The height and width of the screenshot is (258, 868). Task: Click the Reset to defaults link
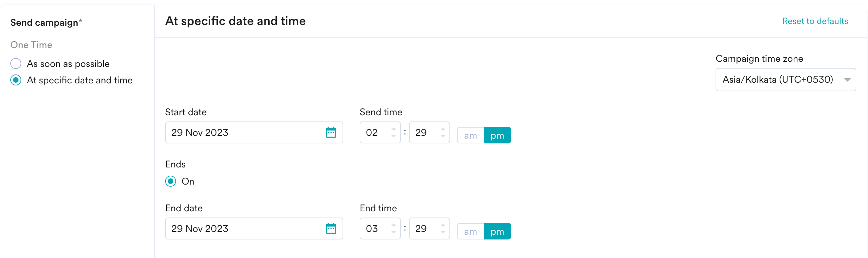click(815, 21)
